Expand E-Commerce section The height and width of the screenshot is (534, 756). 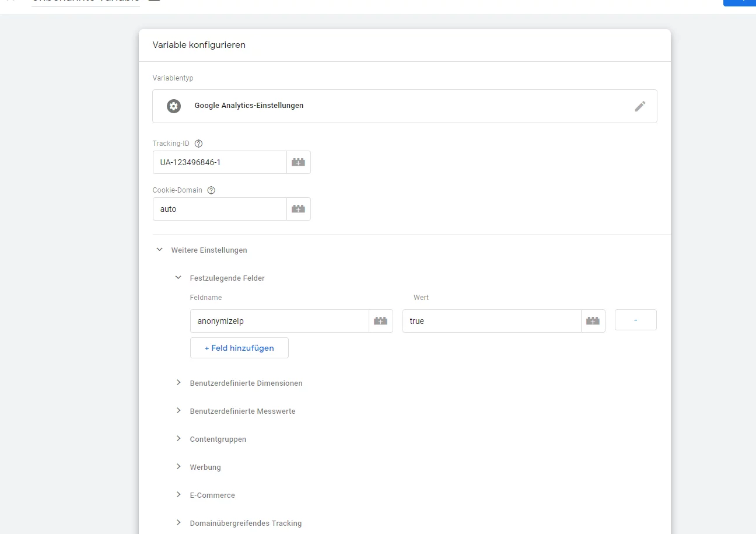pos(178,495)
